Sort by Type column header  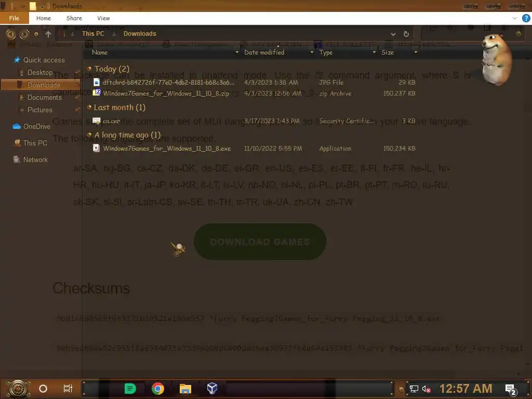(x=326, y=52)
